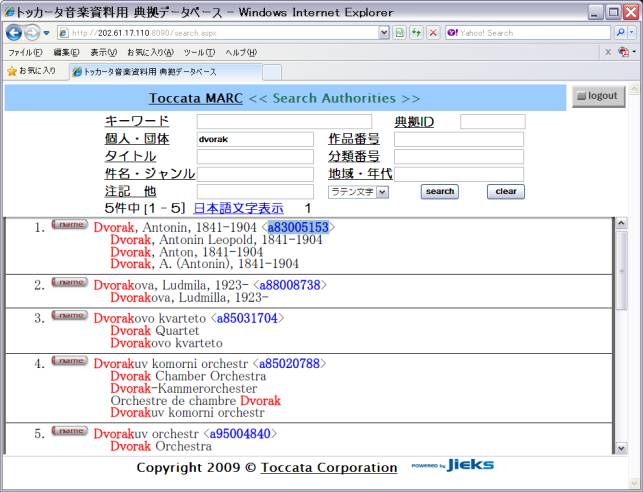Click the 分類番号 label link
This screenshot has height=492, width=643.
(x=354, y=157)
